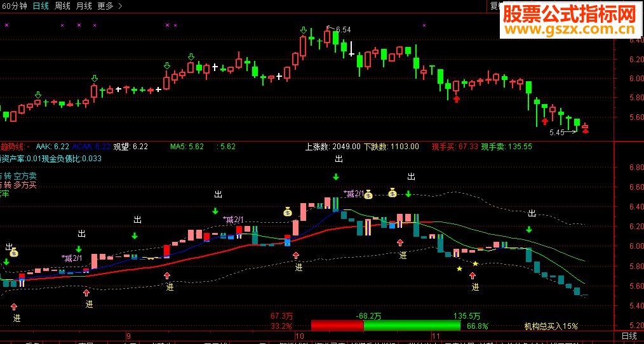
Task: Click the leftmost 减2/1 reduce label
Action: [x=72, y=258]
